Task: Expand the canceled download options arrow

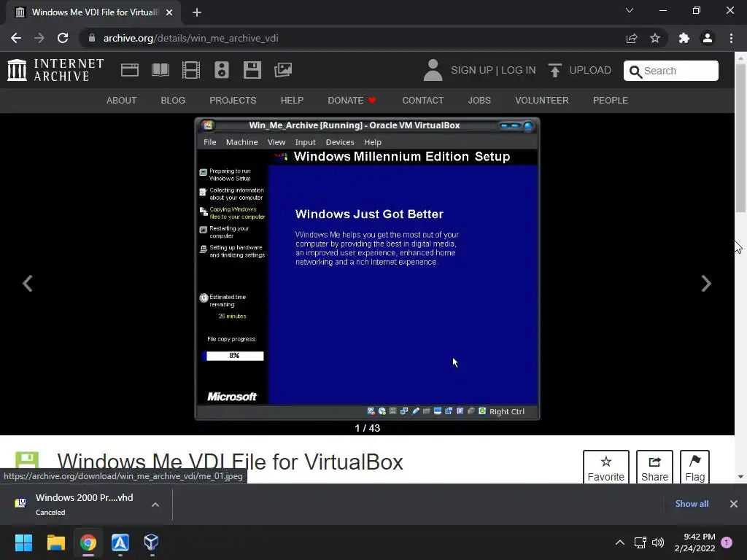Action: point(155,505)
